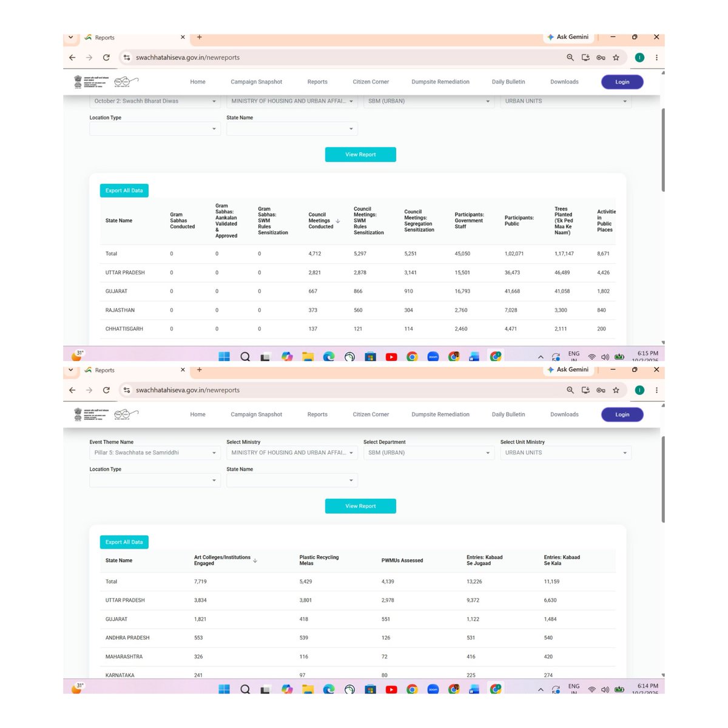
Task: Open Downloads menu in 6:15 PM screenshot
Action: coord(564,82)
